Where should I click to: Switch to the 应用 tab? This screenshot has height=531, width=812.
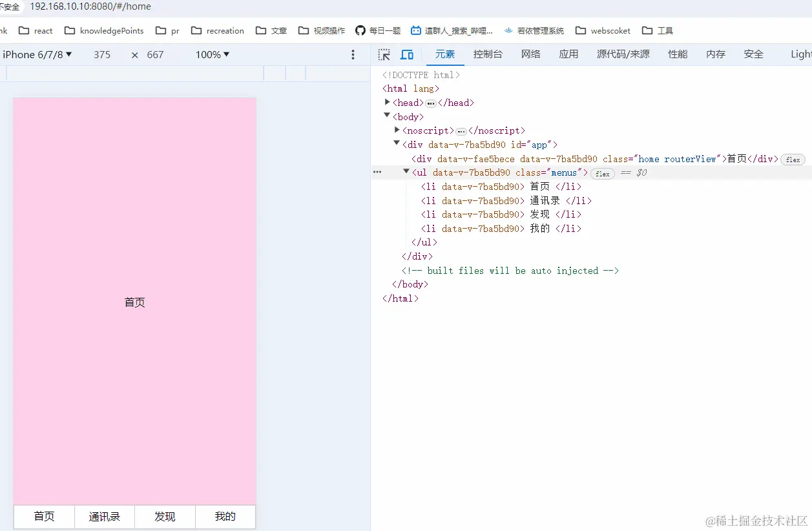569,55
